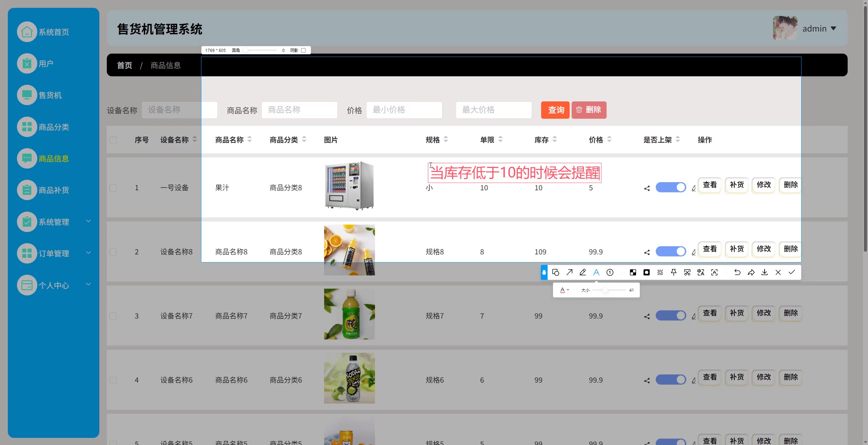Viewport: 868px width, 445px height.
Task: Go to 商品分类 sidebar item
Action: 54,127
